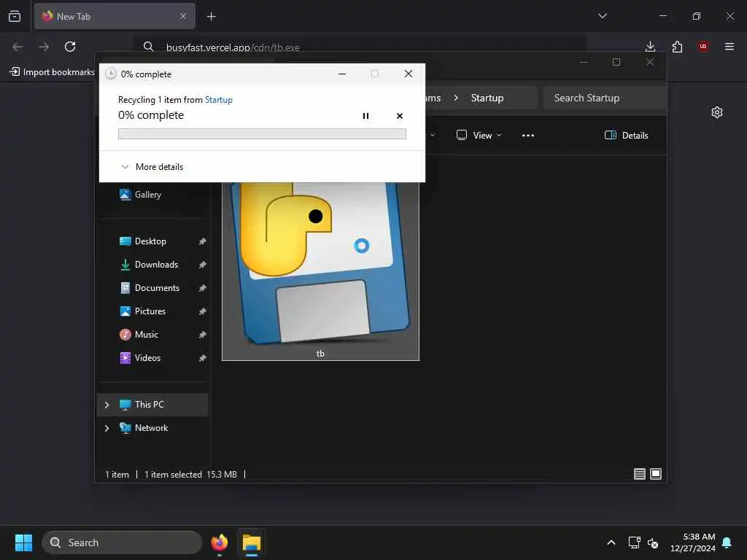
Task: Open Downloads folder in sidebar
Action: tap(149, 264)
